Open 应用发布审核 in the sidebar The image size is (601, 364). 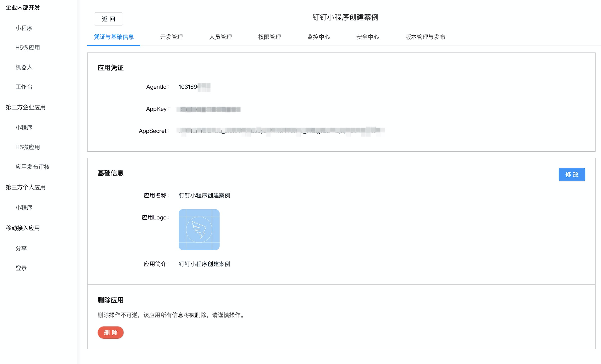[32, 167]
